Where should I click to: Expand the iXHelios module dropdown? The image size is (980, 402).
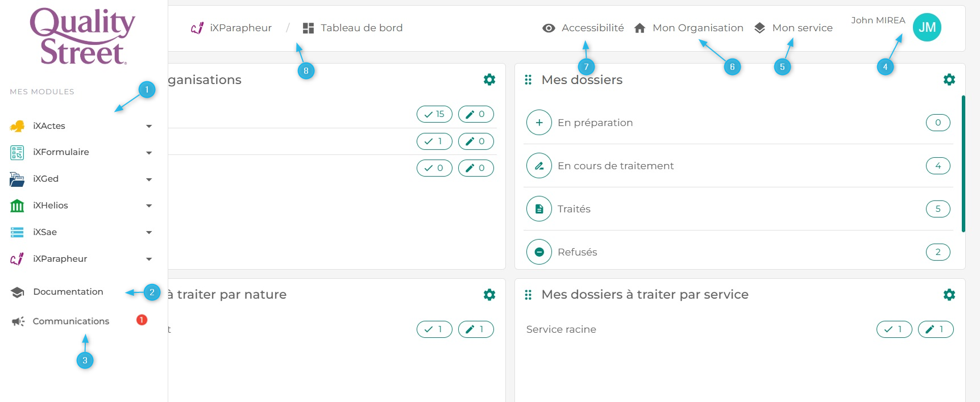[149, 206]
